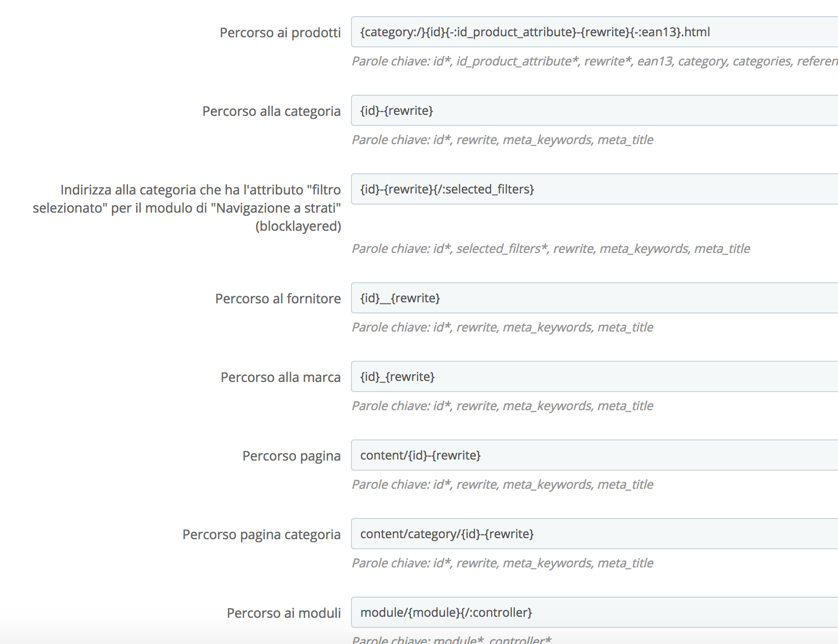Click the blocklayered "Navigazione a strati" label text

[x=187, y=208]
